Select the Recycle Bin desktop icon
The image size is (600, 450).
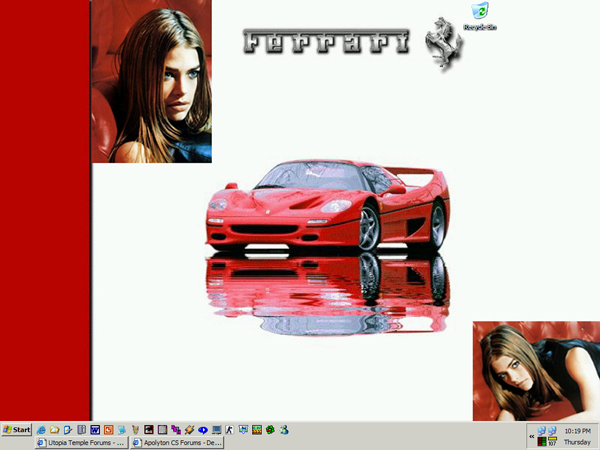pos(480,16)
